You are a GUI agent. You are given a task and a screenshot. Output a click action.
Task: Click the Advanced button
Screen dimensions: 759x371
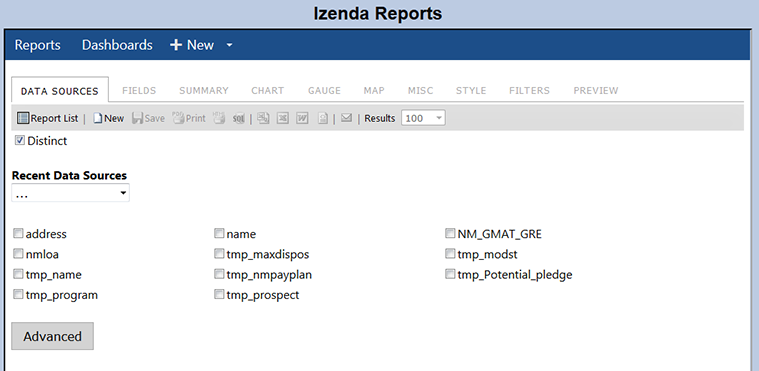pyautogui.click(x=52, y=336)
